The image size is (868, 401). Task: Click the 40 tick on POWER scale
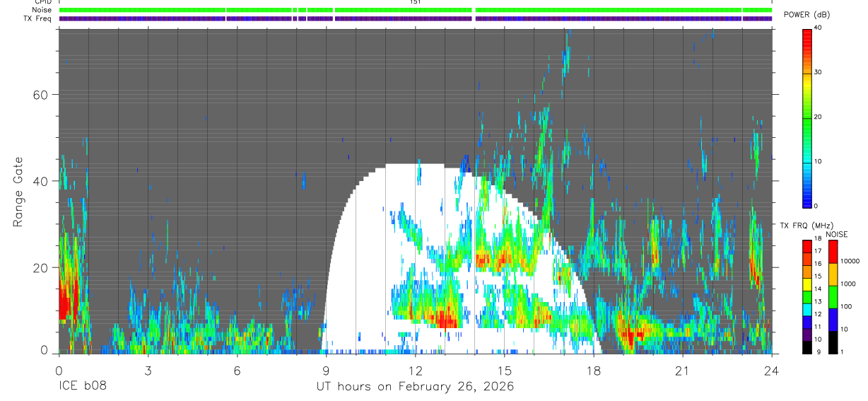[817, 28]
